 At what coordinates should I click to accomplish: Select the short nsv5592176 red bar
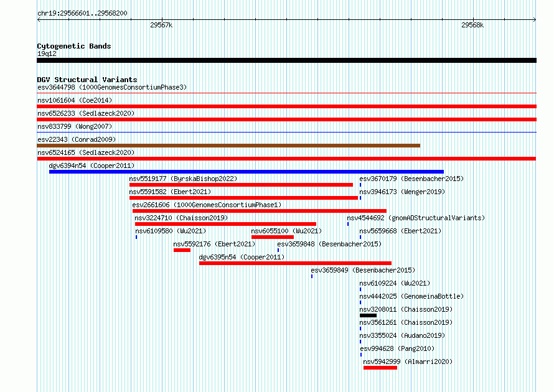click(182, 250)
